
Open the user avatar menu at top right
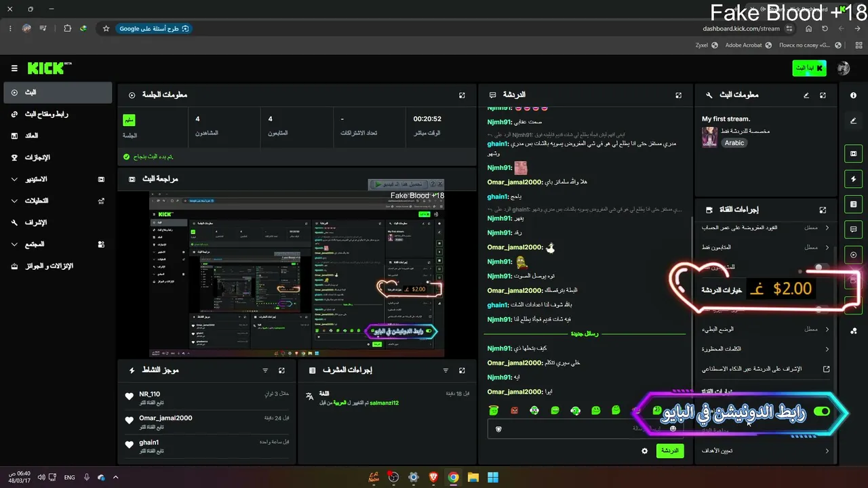(844, 68)
